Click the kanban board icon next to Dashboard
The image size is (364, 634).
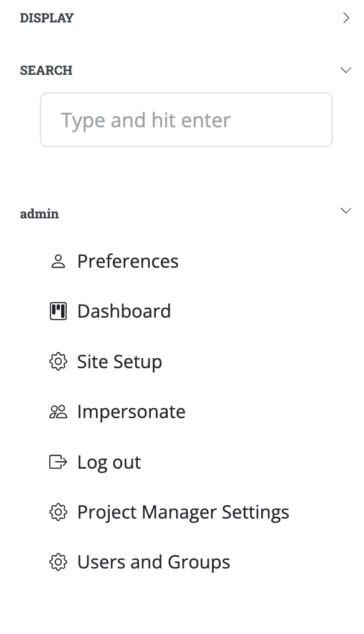point(58,311)
